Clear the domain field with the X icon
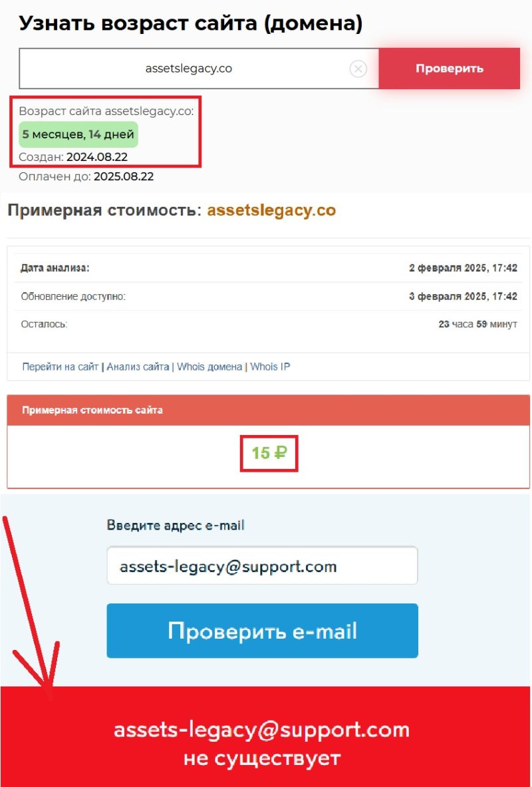 tap(358, 69)
